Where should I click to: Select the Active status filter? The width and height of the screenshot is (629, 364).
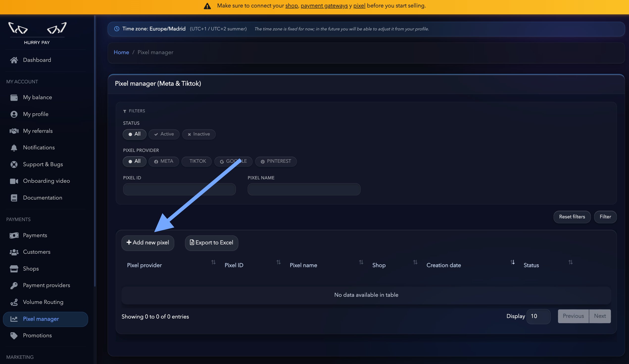[164, 134]
